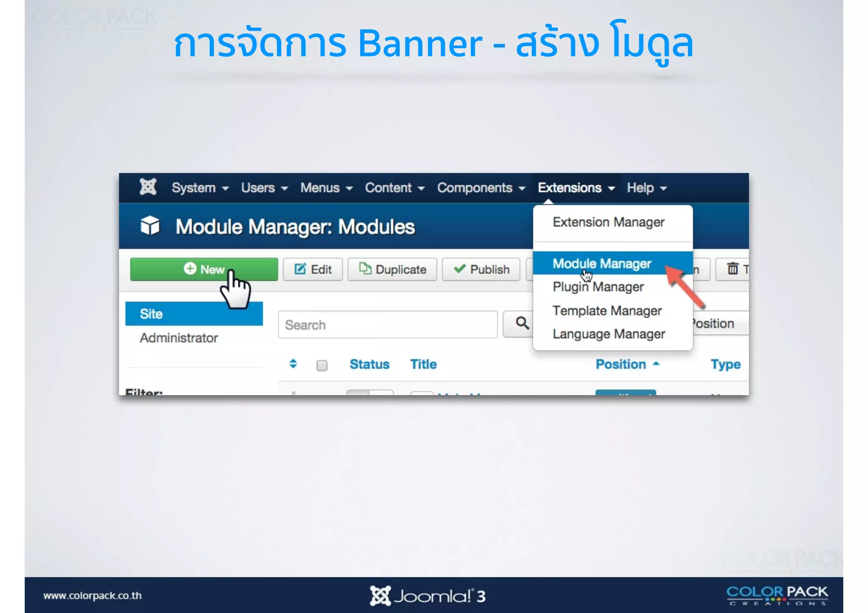Open the Users menu
868x613 pixels.
(264, 188)
